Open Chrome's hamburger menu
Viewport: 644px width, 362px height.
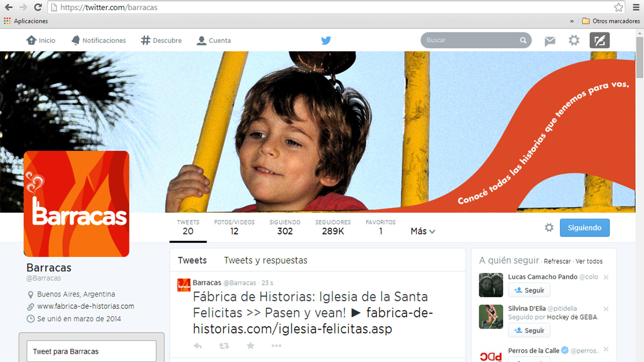click(x=636, y=7)
